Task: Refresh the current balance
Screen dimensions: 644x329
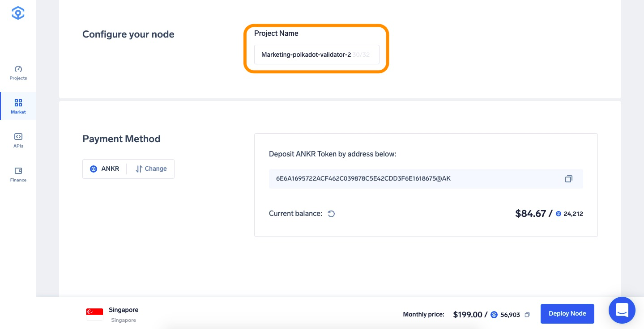Action: coord(331,214)
